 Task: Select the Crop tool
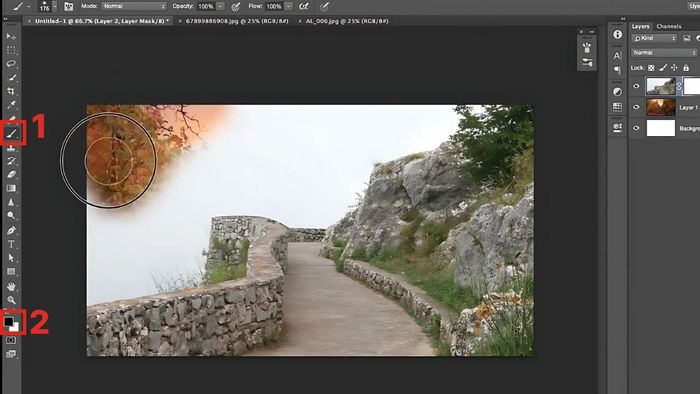pos(11,91)
